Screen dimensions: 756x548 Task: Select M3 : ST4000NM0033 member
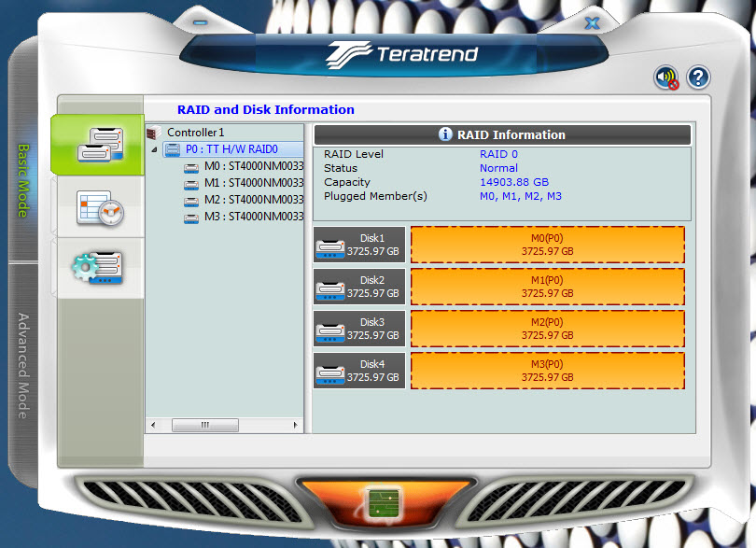(x=254, y=217)
